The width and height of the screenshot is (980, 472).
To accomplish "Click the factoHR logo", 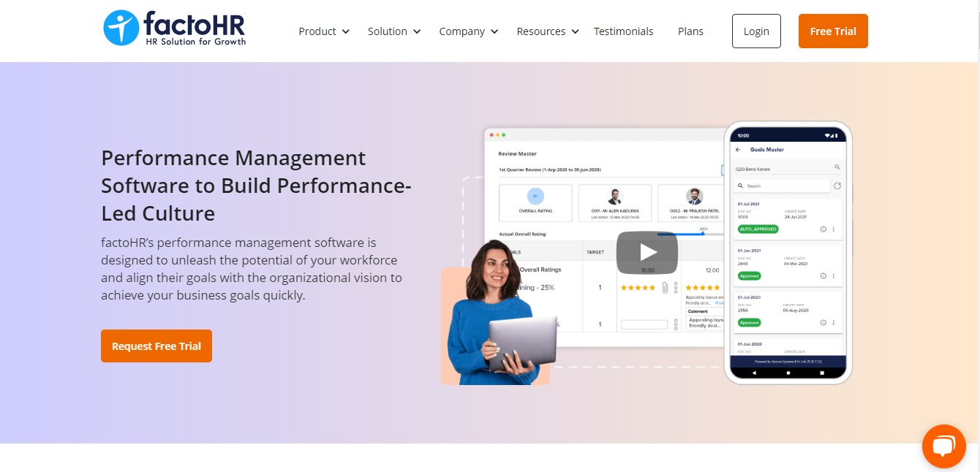I will point(175,29).
